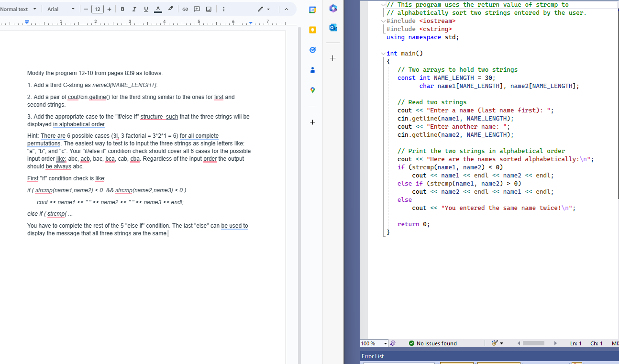Click the '// Read two strings' comment

432,102
